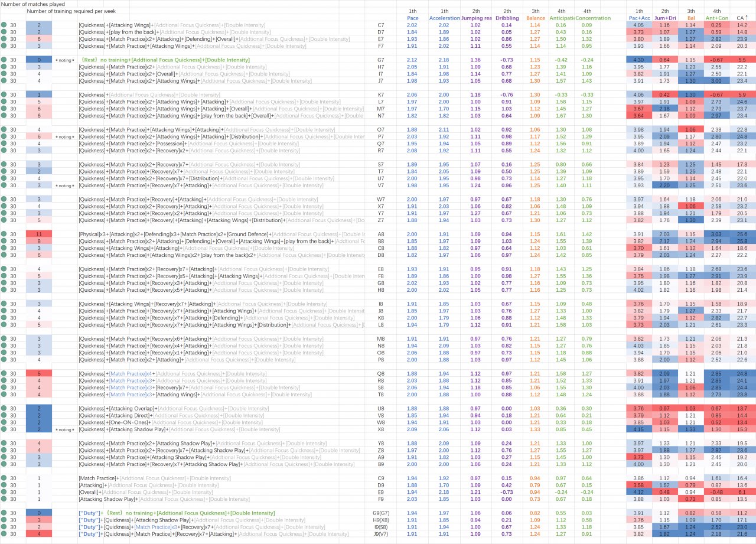Screen dimensions: 756x544
Task: Click the CA value "5.5" in row G7
Action: click(742, 60)
